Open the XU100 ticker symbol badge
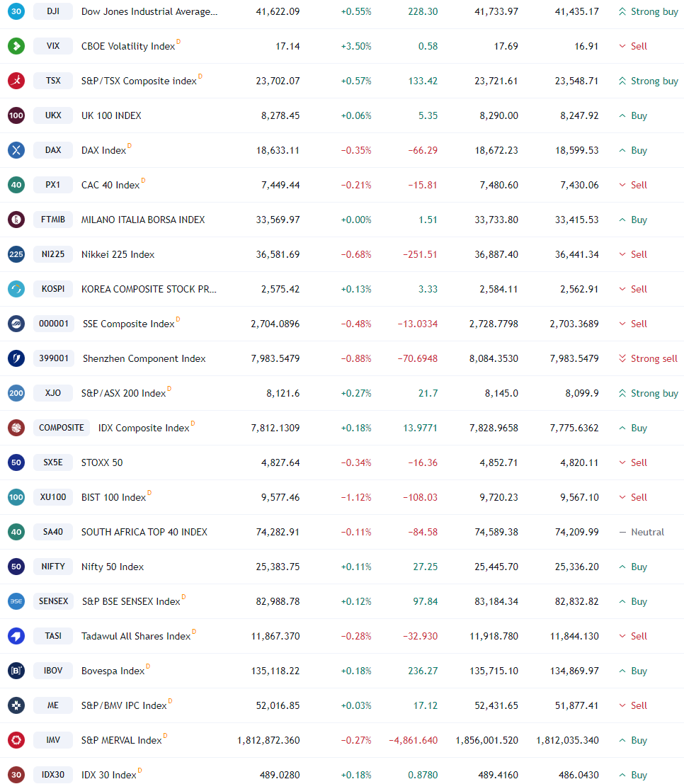Screen dimensions: 684x784 point(53,497)
